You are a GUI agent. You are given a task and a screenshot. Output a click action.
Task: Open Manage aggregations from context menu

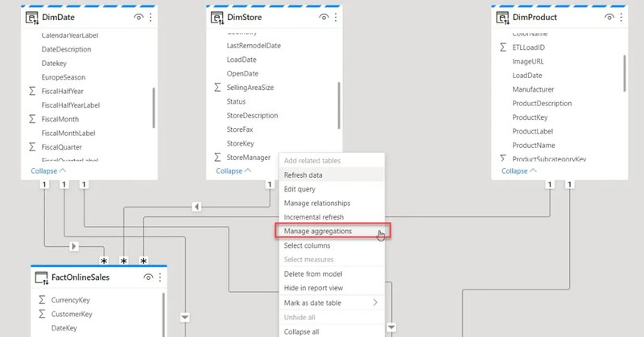(332, 231)
